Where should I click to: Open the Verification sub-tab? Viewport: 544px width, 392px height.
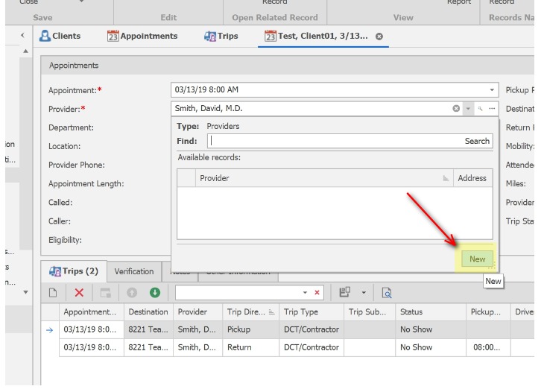(x=134, y=271)
